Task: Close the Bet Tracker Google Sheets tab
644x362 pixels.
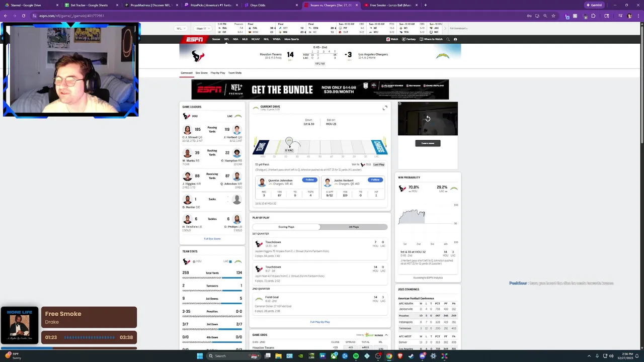Action: tap(117, 5)
